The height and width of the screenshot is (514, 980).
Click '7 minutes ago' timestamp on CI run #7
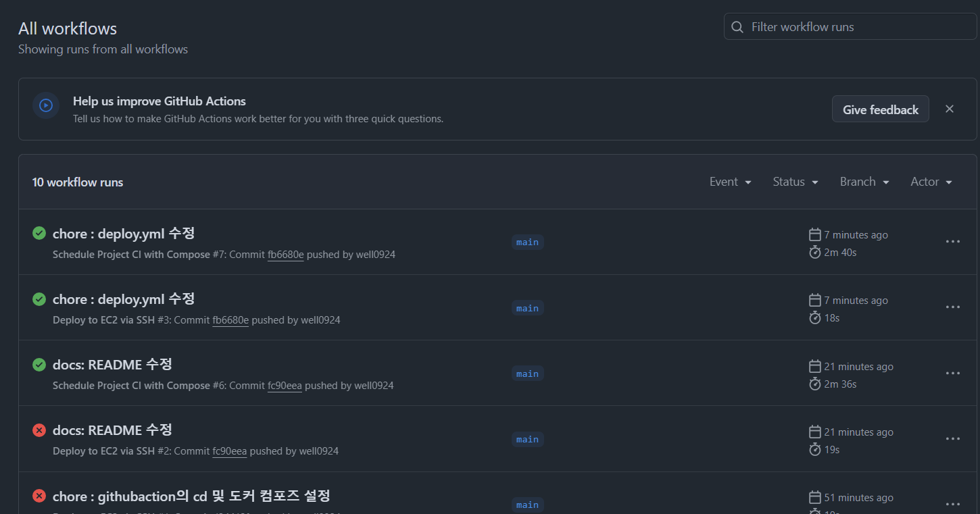click(x=856, y=235)
